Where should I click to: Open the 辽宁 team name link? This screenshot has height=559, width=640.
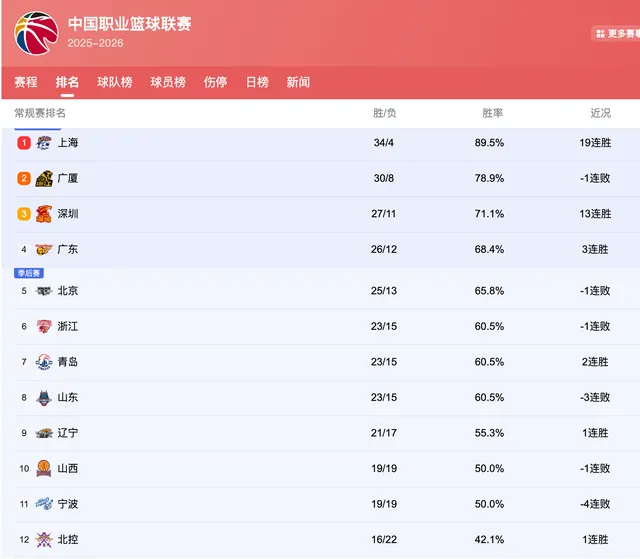coord(68,433)
